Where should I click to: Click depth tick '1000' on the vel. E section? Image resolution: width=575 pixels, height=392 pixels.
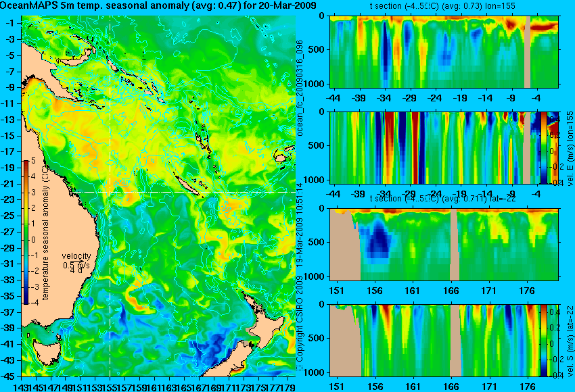[x=315, y=180]
